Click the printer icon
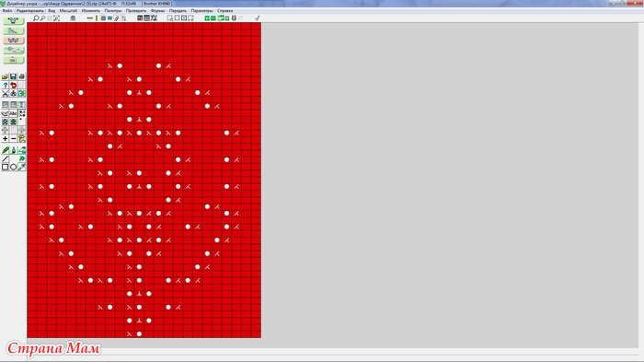 [22, 77]
